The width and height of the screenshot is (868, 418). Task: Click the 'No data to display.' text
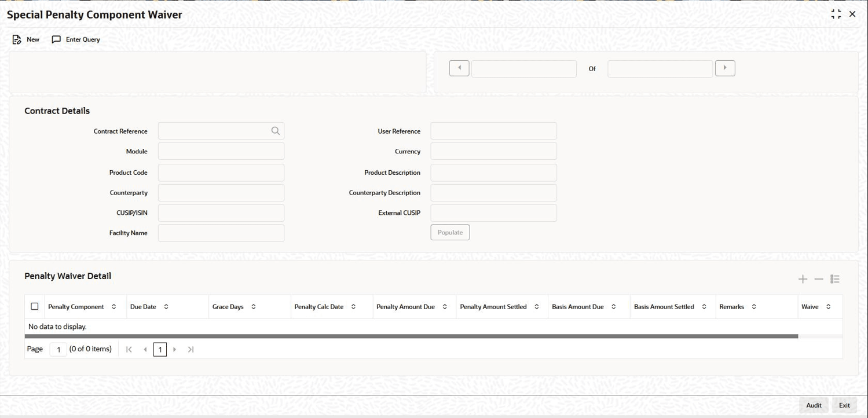(57, 327)
